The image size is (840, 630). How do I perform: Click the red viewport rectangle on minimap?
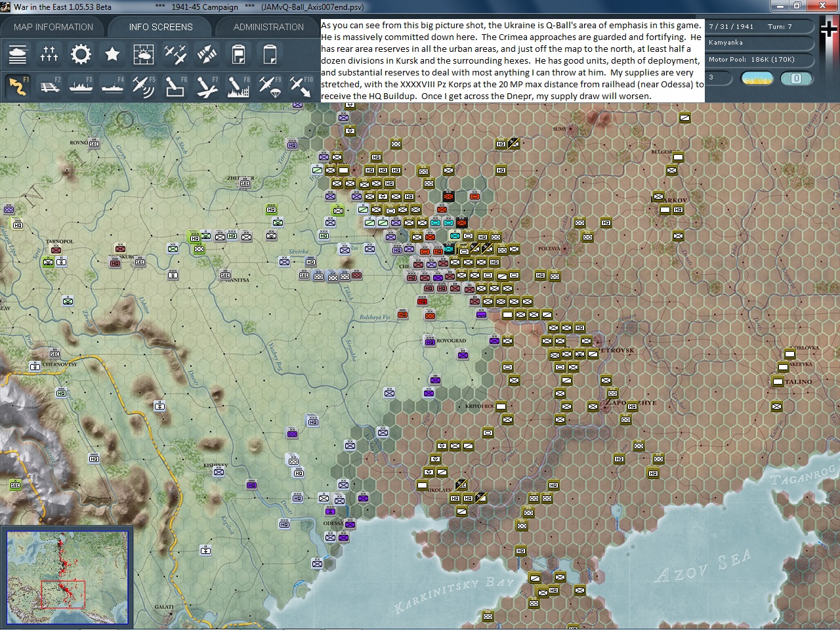(63, 595)
